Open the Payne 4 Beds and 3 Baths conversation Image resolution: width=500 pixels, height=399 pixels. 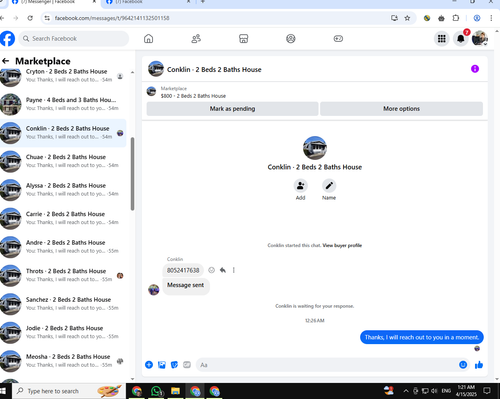63,104
